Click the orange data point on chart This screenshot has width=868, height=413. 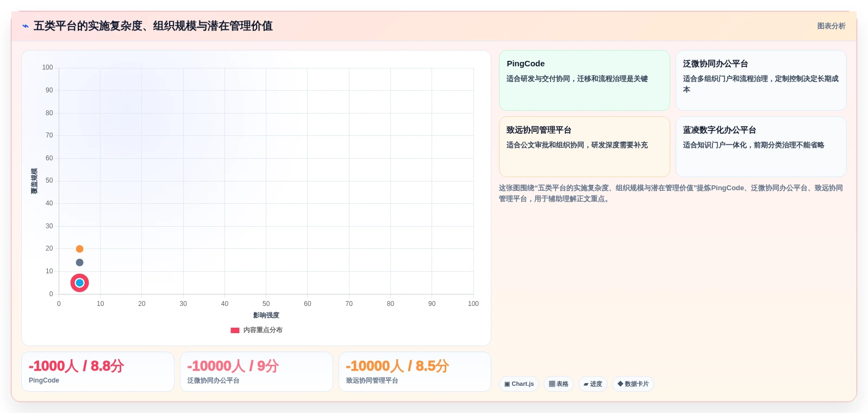pos(79,249)
